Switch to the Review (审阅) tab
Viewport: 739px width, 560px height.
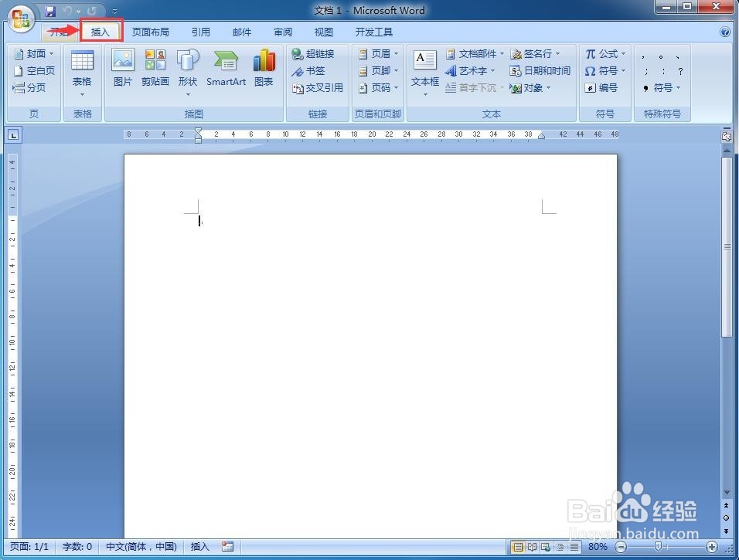tap(283, 32)
